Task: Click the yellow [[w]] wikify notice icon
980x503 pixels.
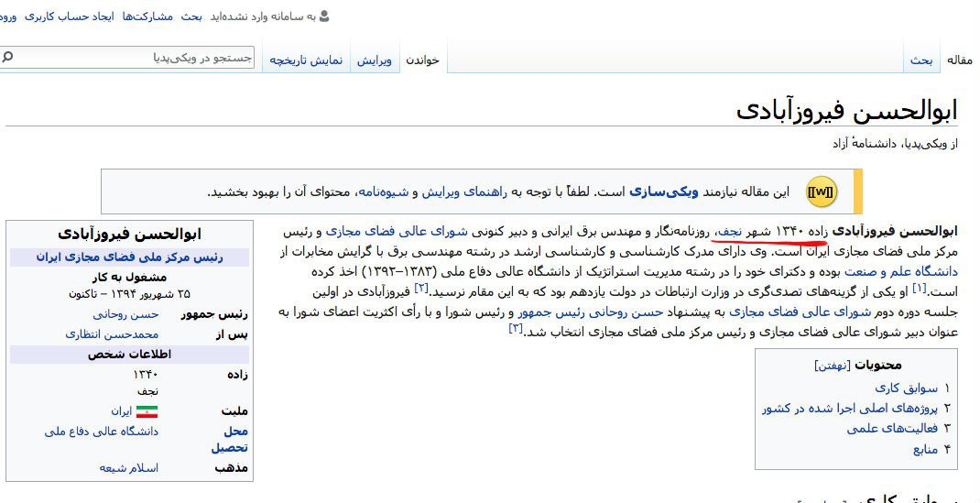Action: (821, 192)
